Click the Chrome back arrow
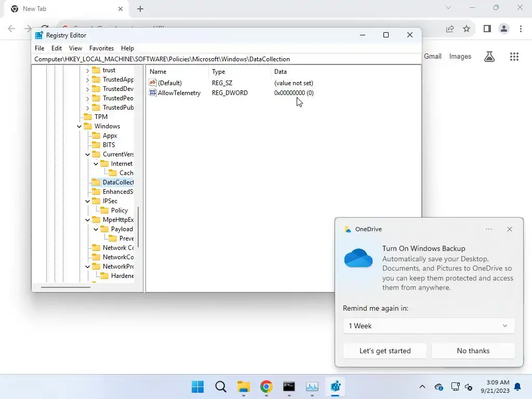This screenshot has width=532, height=399. 11,29
